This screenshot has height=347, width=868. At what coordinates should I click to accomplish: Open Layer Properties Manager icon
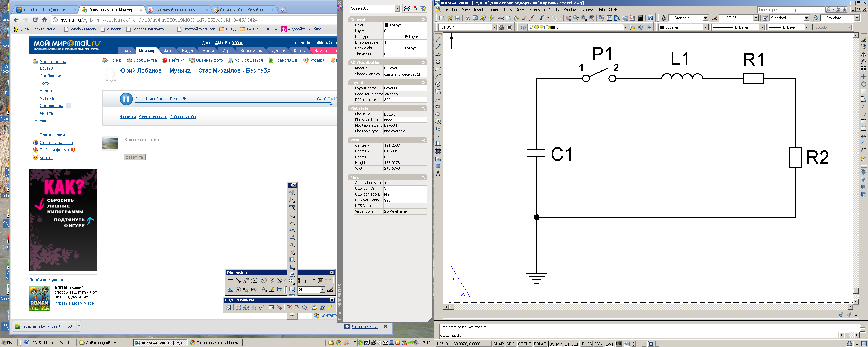pos(523,27)
